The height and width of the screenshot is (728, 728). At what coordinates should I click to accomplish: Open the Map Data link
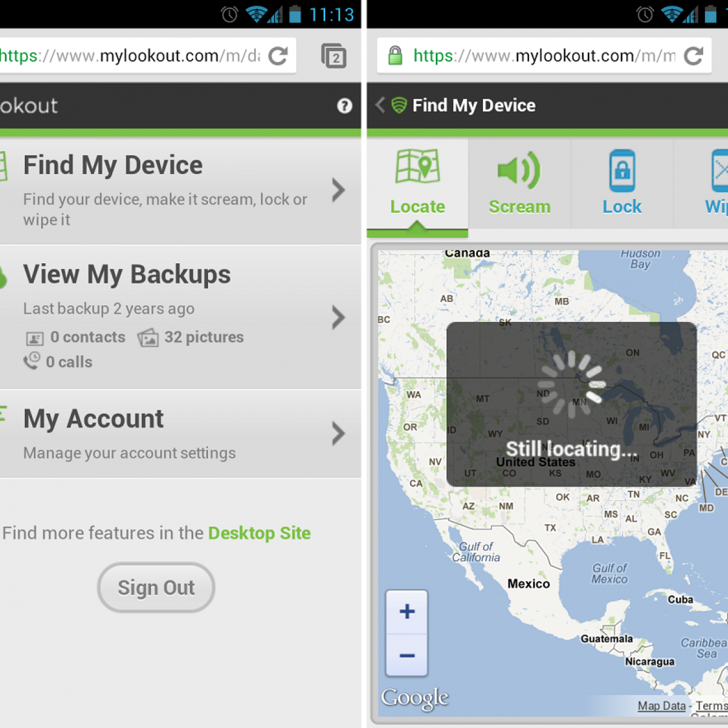(x=661, y=706)
